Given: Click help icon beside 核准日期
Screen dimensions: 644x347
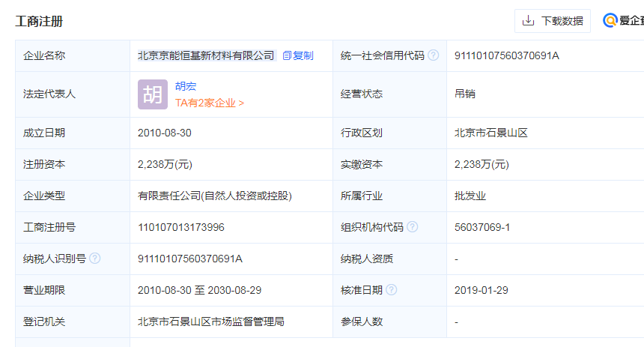Looking at the screenshot, I should (392, 290).
